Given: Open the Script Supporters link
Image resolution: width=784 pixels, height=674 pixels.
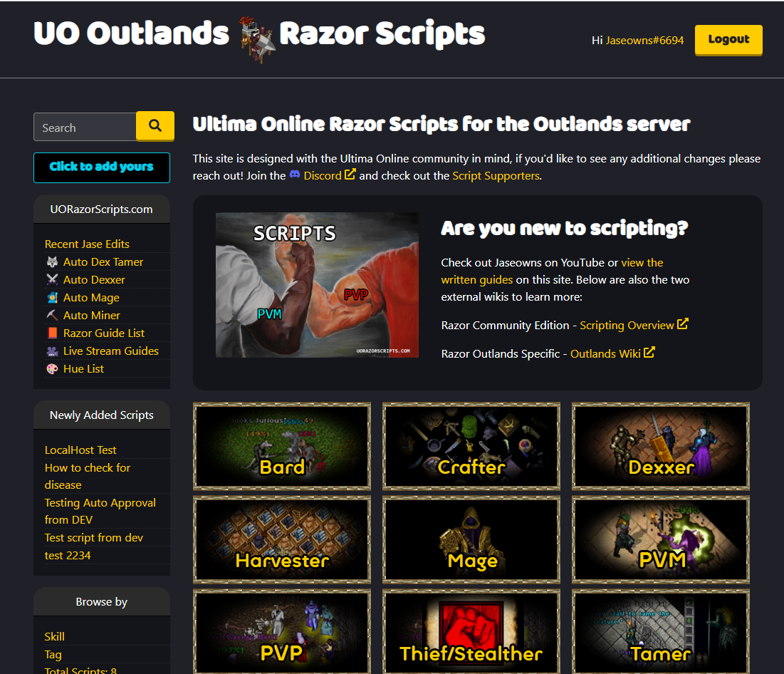Looking at the screenshot, I should tap(496, 175).
